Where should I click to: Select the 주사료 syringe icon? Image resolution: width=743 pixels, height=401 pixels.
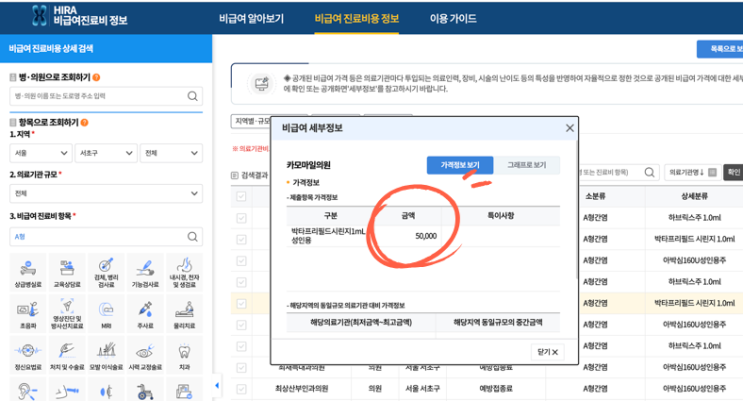(x=145, y=313)
